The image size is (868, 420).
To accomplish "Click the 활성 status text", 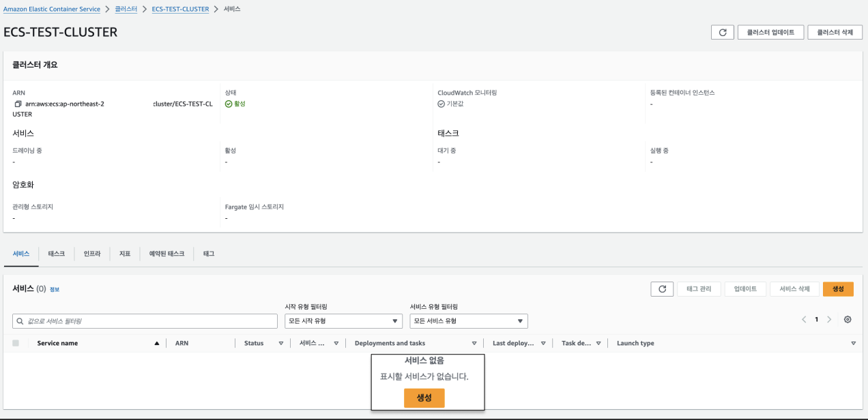I will click(240, 104).
